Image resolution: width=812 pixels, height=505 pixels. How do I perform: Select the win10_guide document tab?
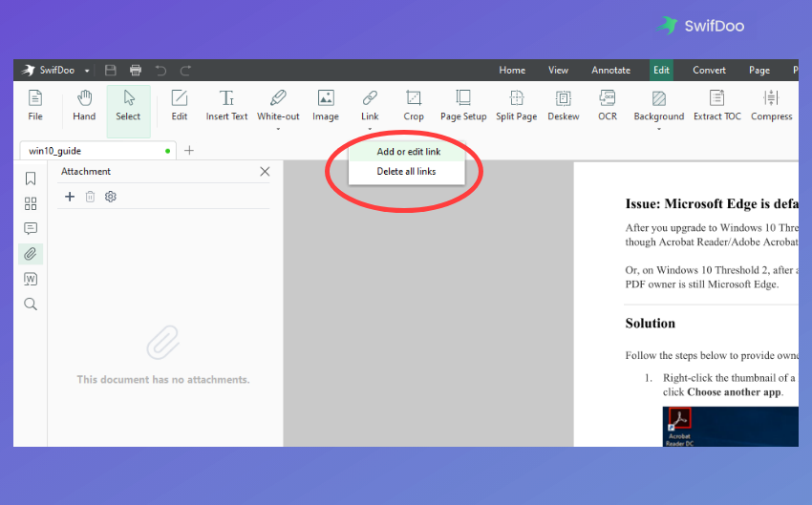click(97, 151)
